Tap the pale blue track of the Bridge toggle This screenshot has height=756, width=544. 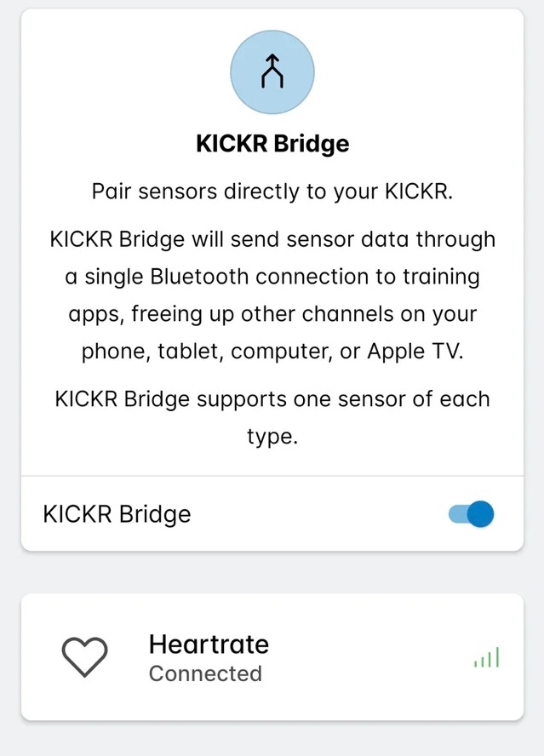pos(457,514)
